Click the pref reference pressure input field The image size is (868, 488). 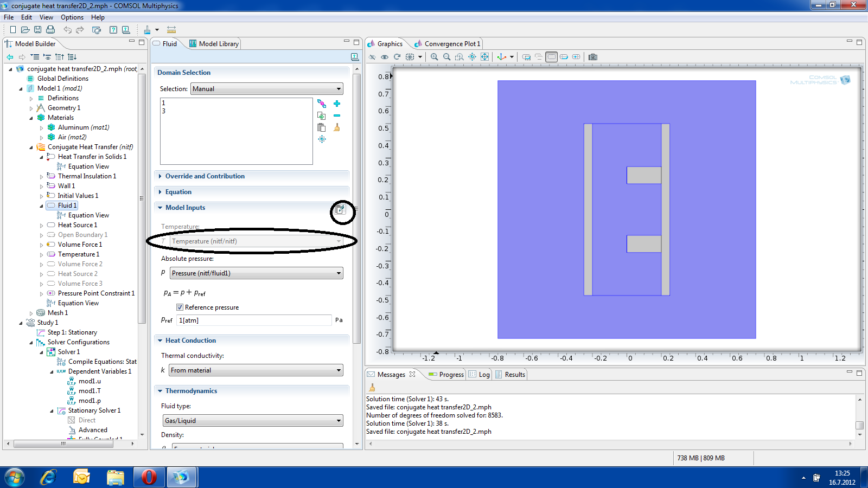pyautogui.click(x=254, y=320)
